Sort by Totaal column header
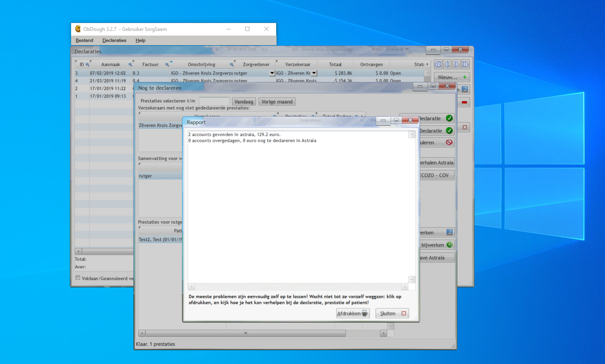Screen dimensions: 605x364 pos(335,64)
